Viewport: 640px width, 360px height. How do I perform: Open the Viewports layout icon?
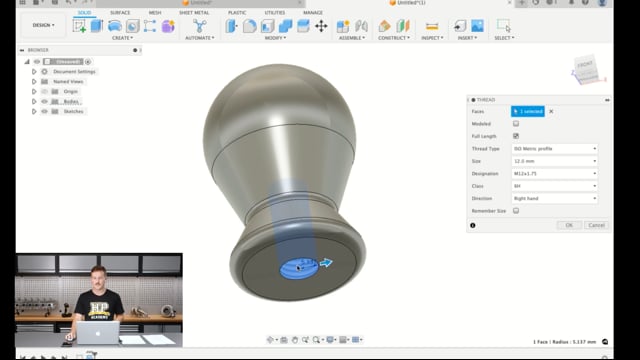coord(356,340)
